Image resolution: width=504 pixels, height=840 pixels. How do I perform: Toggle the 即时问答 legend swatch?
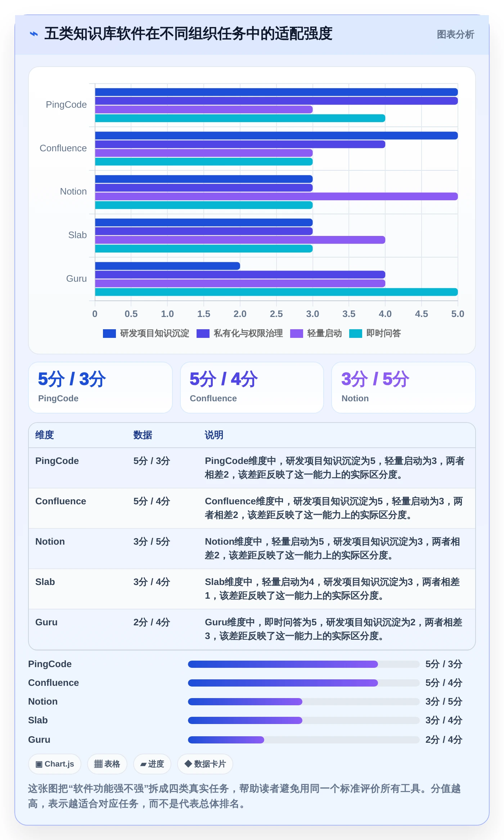(356, 334)
